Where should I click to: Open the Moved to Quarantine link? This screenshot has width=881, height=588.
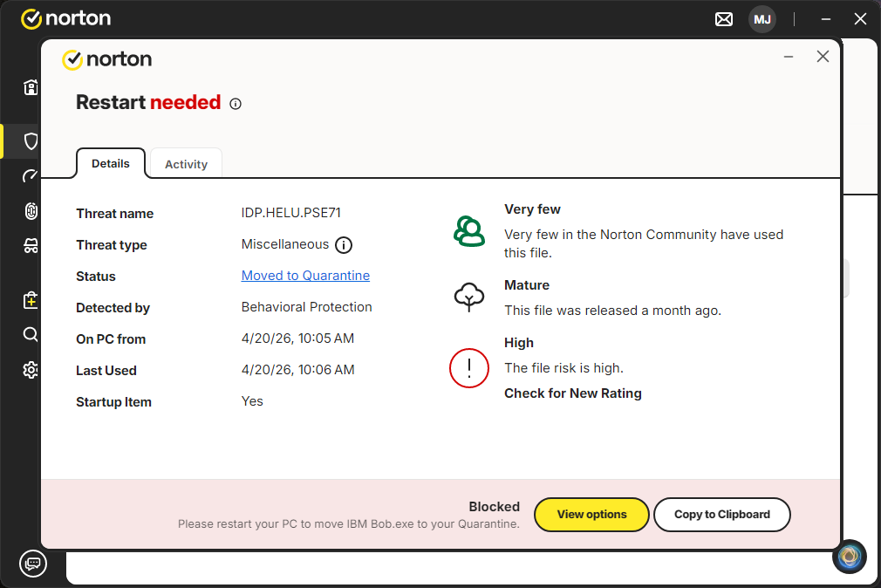[305, 276]
